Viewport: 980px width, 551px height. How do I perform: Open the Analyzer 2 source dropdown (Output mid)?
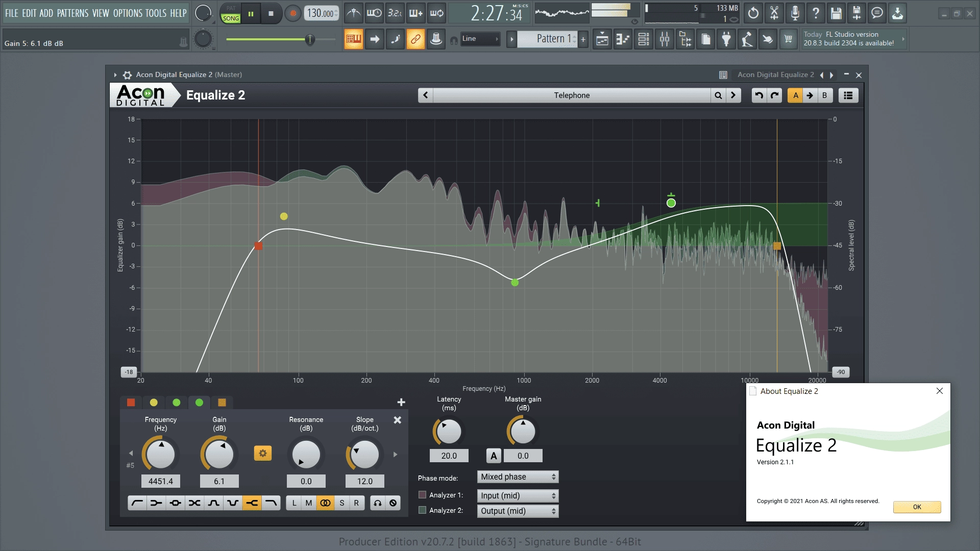[518, 511]
